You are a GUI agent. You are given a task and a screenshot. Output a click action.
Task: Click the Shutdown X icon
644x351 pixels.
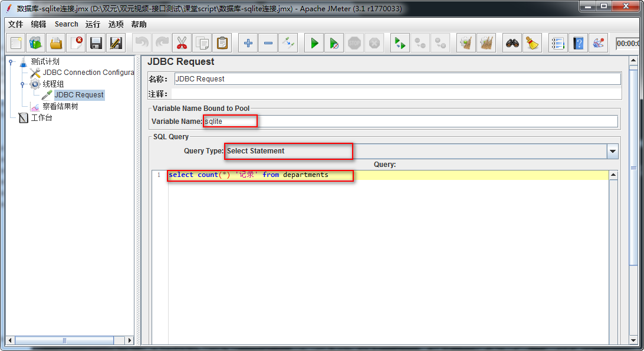click(x=374, y=43)
